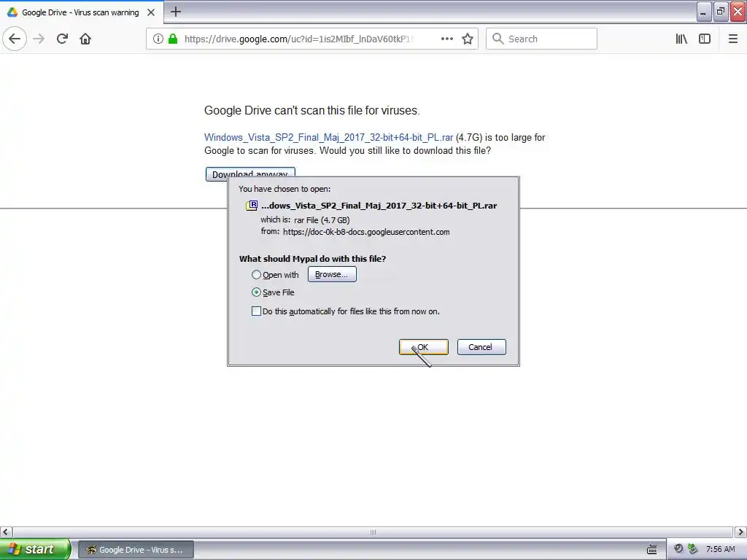Image resolution: width=747 pixels, height=560 pixels.
Task: Open the hamburger application menu
Action: coord(733,39)
